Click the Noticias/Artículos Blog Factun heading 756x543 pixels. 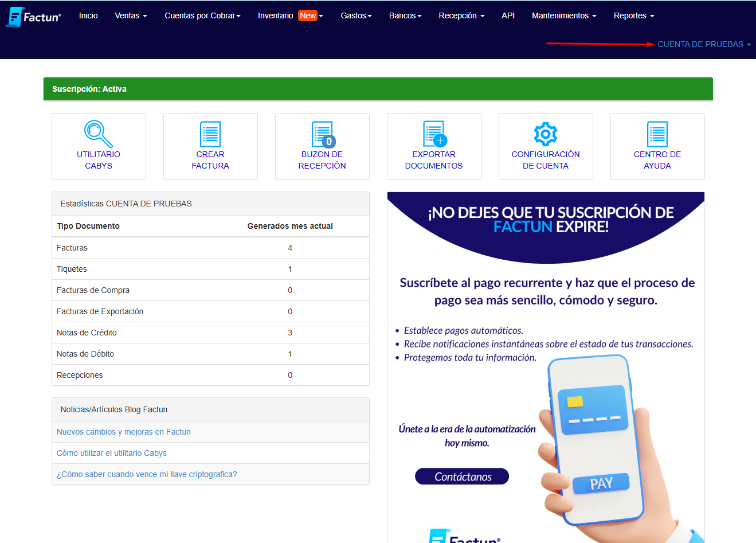[210, 409]
